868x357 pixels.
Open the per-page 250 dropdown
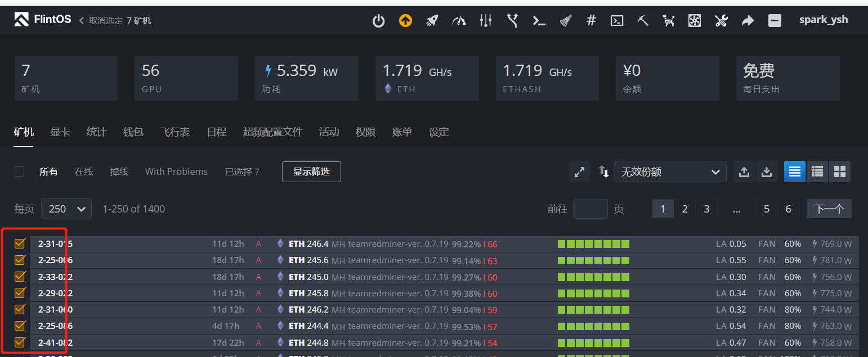click(x=66, y=209)
